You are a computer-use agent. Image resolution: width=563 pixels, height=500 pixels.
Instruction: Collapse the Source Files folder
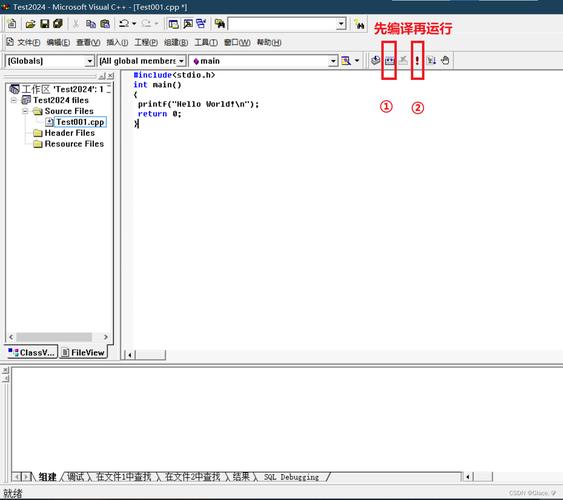25,111
